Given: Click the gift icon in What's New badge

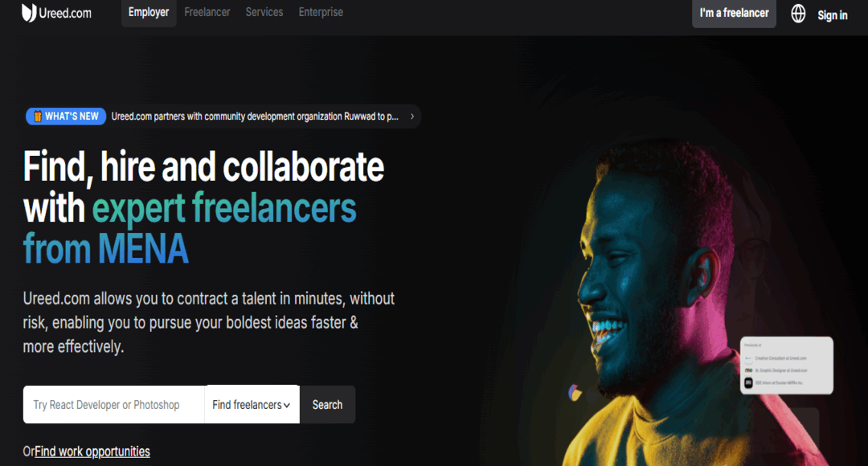Looking at the screenshot, I should tap(38, 117).
